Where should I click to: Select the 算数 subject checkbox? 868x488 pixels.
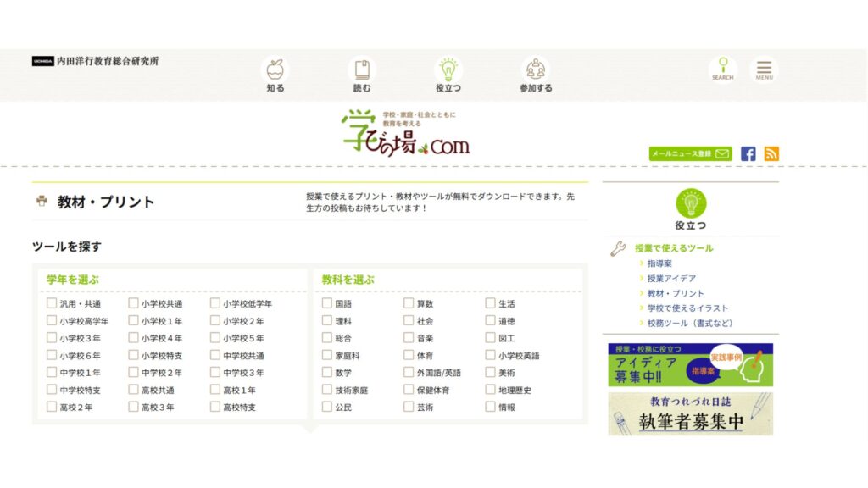click(409, 303)
